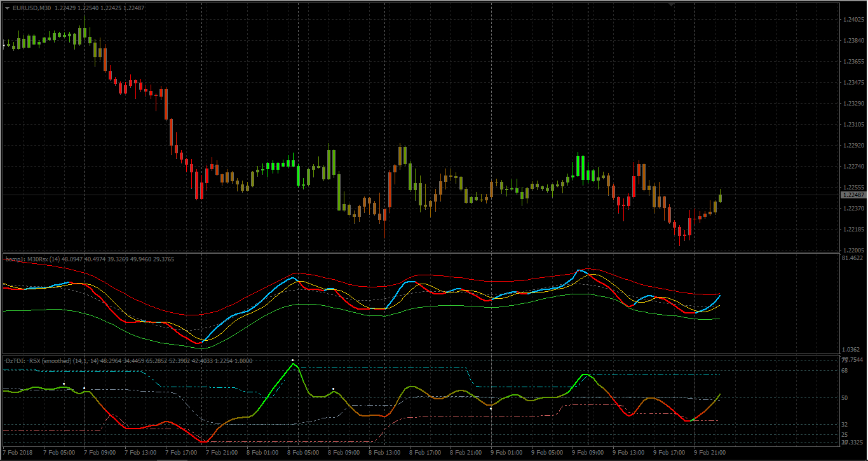Click the 9 Feb 05:00 time label
This screenshot has width=868, height=461.
click(x=548, y=453)
